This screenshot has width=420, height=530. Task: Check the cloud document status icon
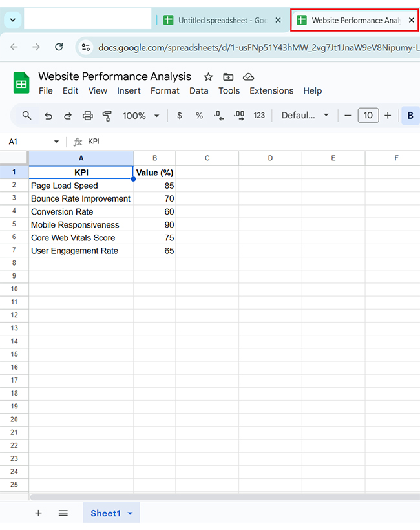248,77
